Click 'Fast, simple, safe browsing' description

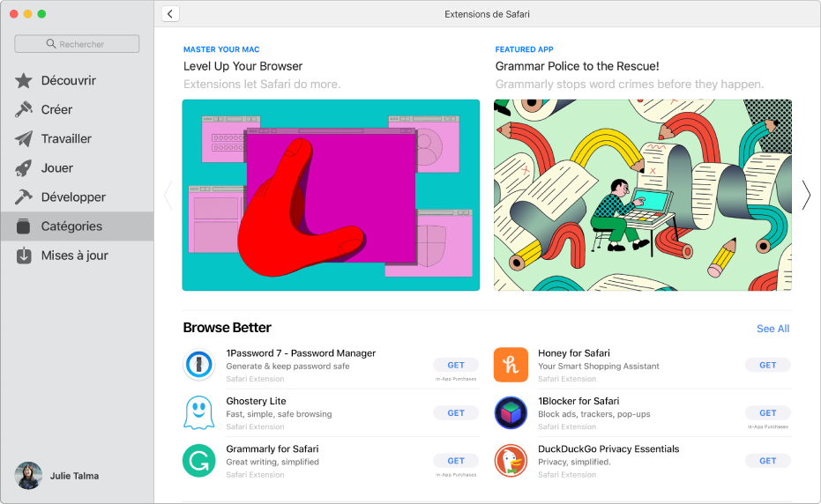tap(279, 414)
